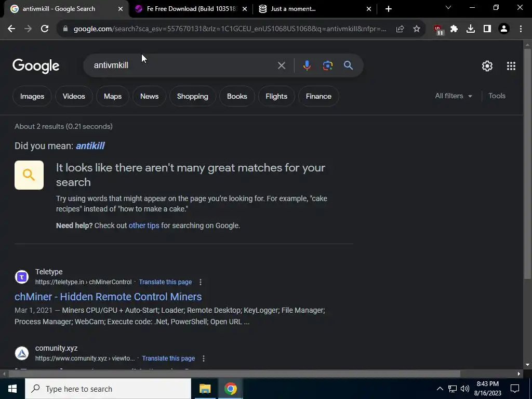Filter results by Books
The width and height of the screenshot is (532, 399).
coord(237,96)
